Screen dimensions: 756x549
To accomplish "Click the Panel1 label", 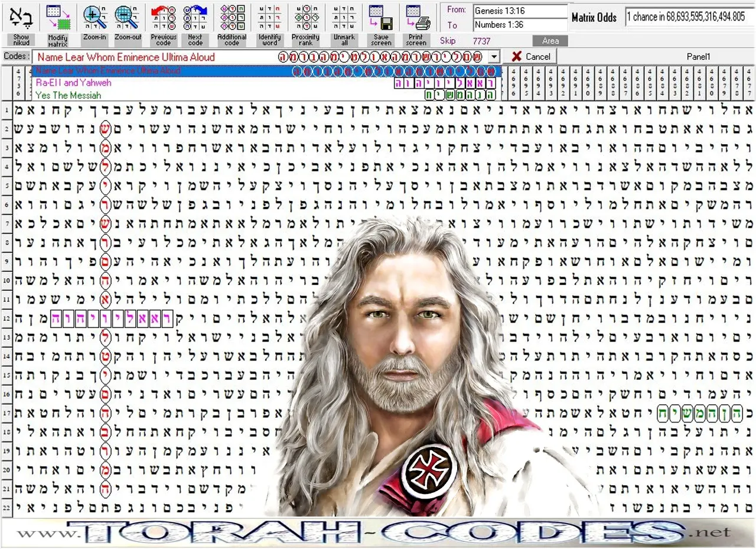I will [698, 57].
